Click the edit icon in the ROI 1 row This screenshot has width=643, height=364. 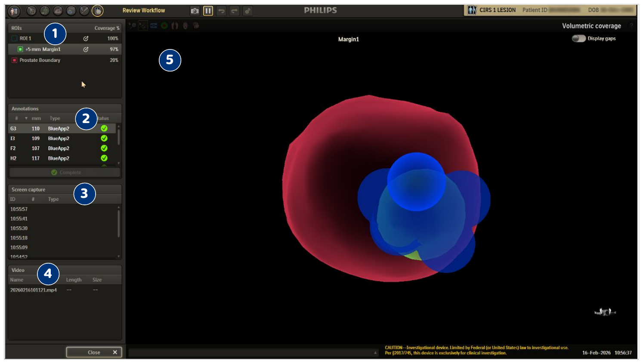(86, 38)
